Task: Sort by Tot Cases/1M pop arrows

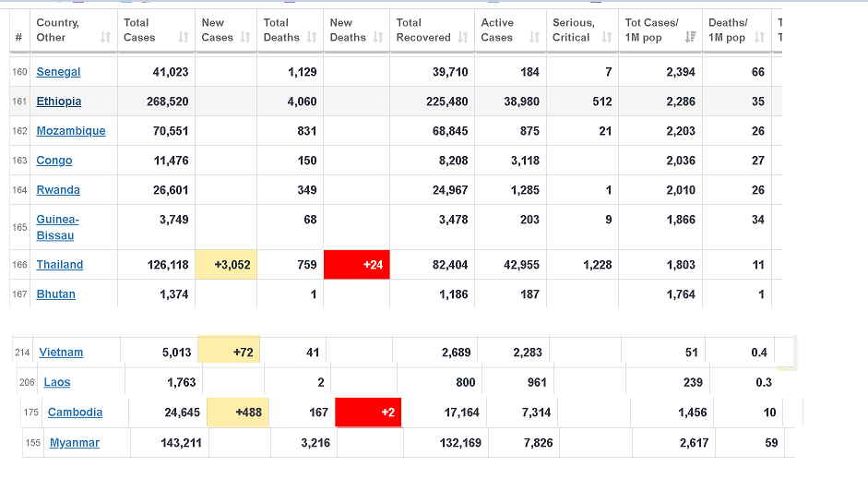Action: (690, 37)
